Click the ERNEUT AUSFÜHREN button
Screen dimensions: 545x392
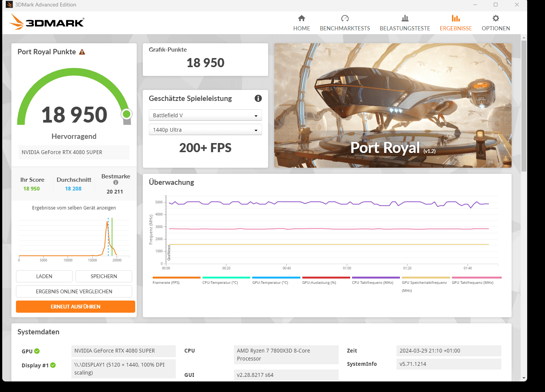[76, 307]
